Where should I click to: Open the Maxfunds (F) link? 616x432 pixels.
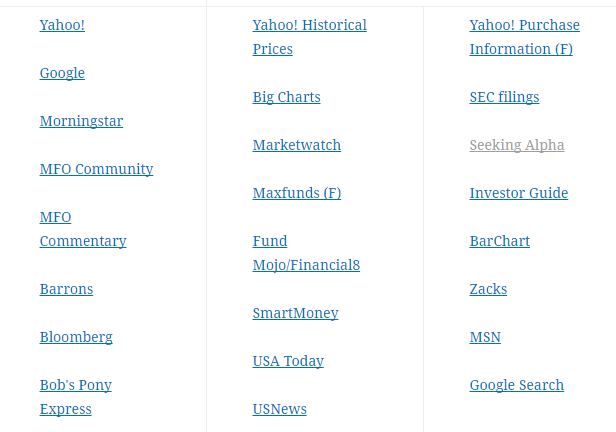[296, 193]
